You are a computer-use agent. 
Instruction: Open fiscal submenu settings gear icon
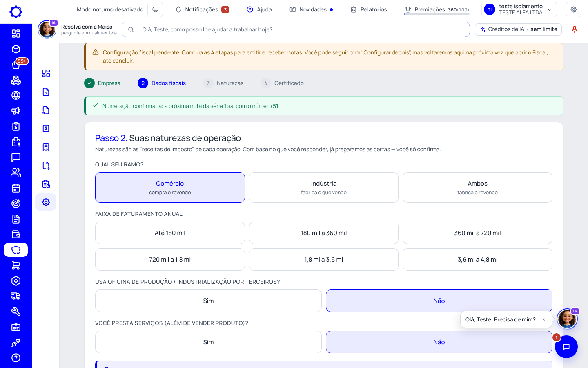click(x=46, y=202)
